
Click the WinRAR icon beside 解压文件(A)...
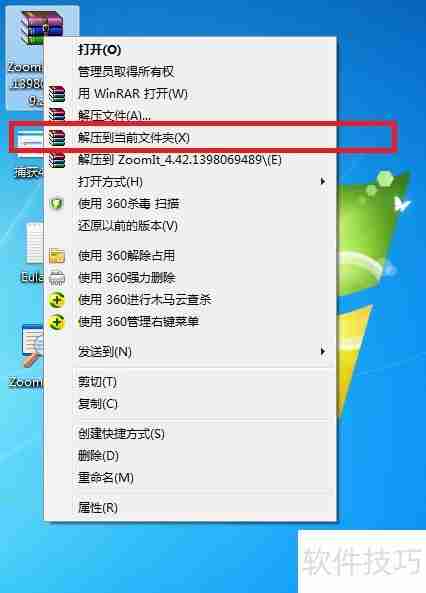coord(57,115)
